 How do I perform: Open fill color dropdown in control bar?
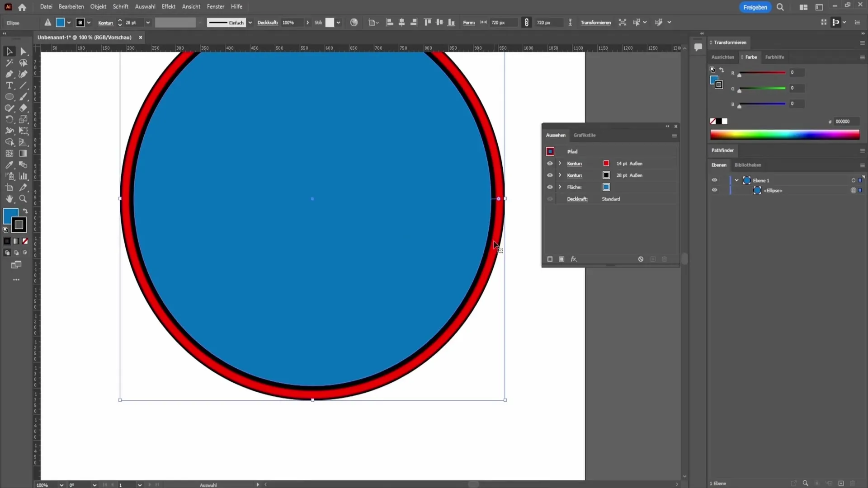[x=69, y=23]
